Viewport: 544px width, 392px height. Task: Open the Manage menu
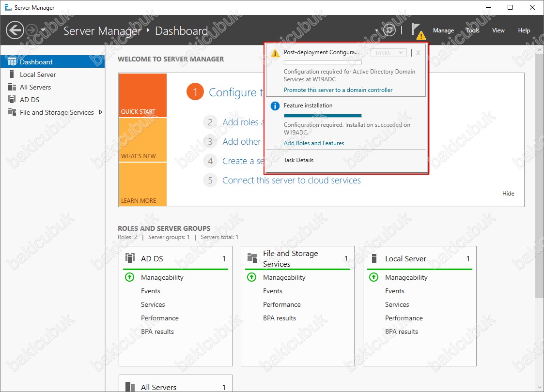443,30
